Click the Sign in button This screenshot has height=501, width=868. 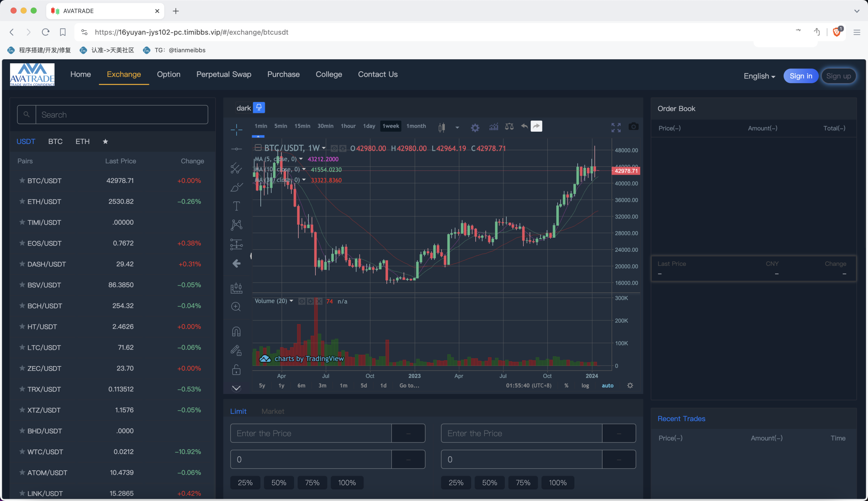[x=801, y=76]
